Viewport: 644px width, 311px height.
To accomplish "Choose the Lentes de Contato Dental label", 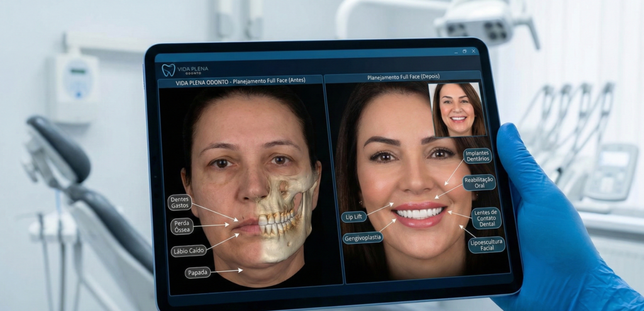I will click(x=486, y=218).
